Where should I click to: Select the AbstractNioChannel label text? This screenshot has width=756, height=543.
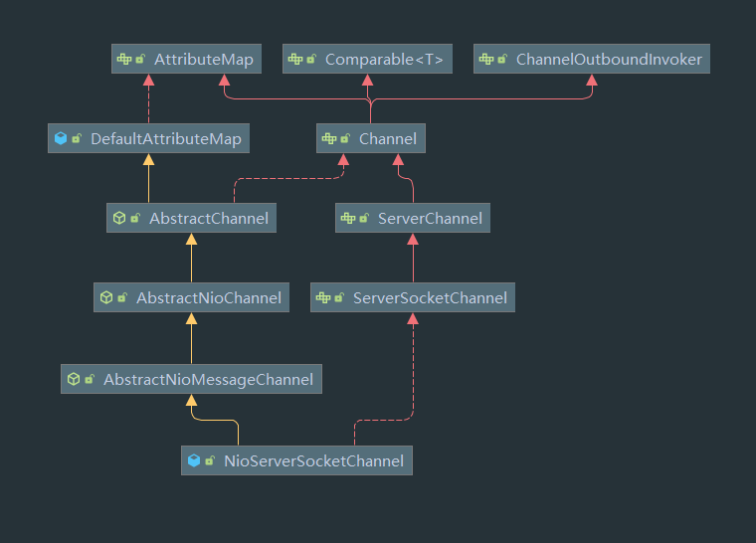209,298
